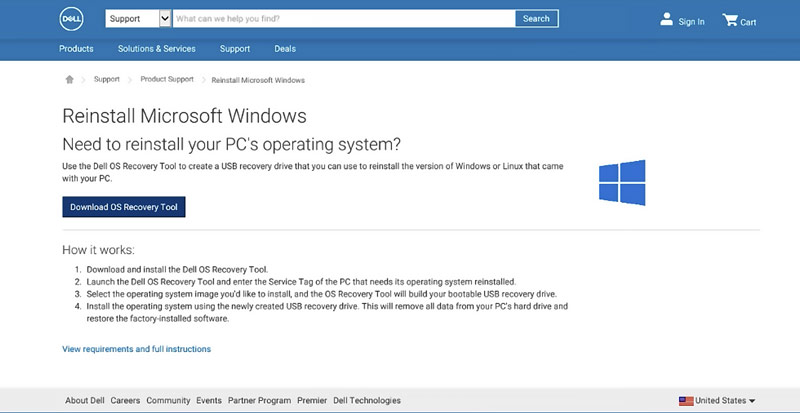
Task: Click the Support breadcrumb link
Action: coord(107,80)
